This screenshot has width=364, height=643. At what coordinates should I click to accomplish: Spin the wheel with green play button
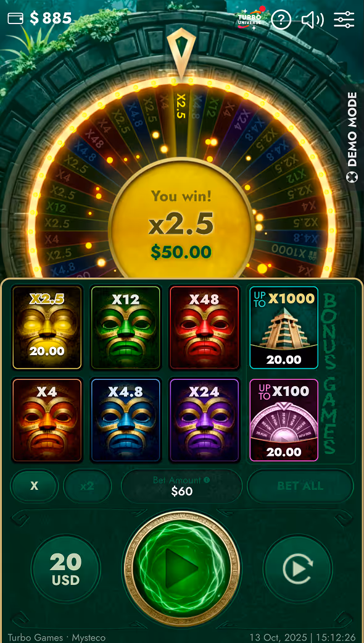[x=182, y=568]
